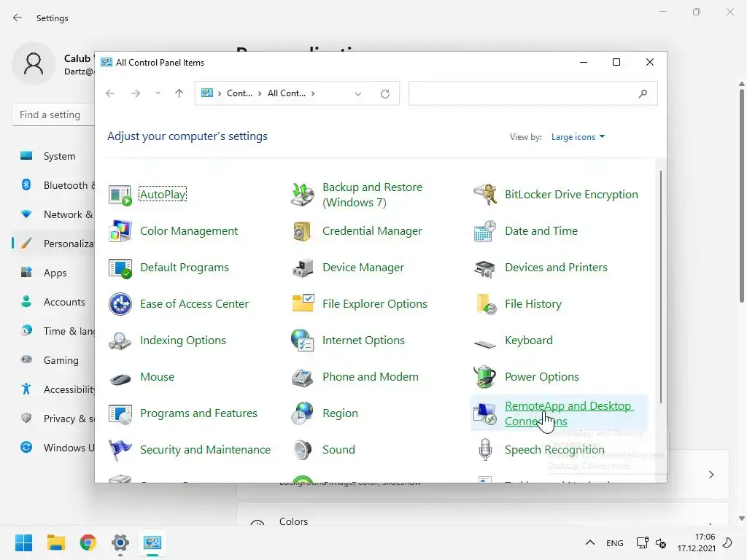Image resolution: width=747 pixels, height=560 pixels.
Task: Open the View by Large icons dropdown
Action: click(x=578, y=137)
